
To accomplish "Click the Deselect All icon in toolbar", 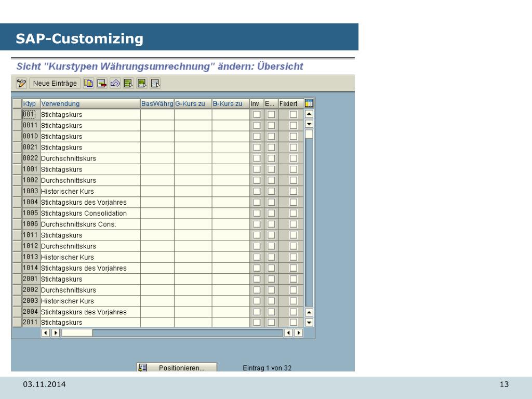I will [155, 83].
